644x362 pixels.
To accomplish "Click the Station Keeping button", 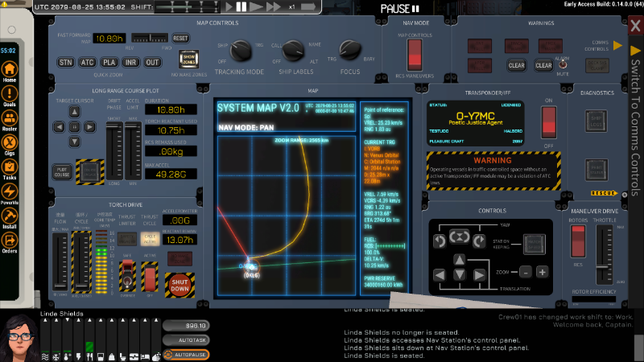I will point(534,245).
